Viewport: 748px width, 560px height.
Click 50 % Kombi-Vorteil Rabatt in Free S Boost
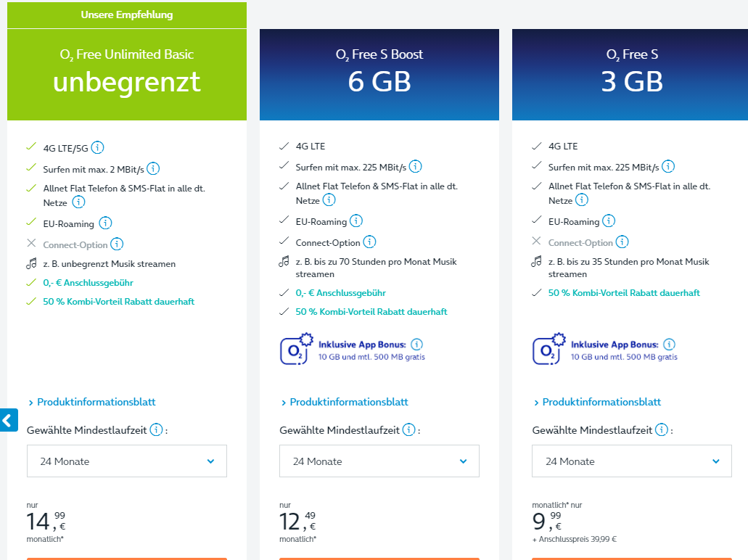click(x=371, y=311)
